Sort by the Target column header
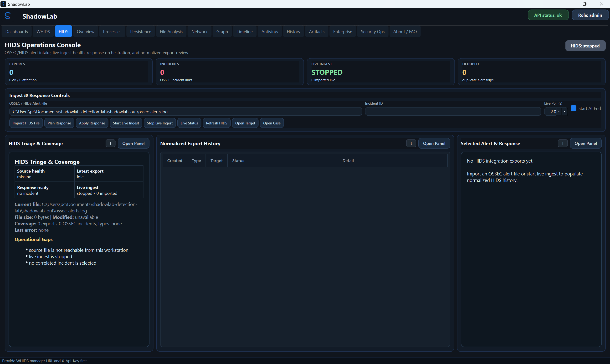The height and width of the screenshot is (364, 610). 217,160
